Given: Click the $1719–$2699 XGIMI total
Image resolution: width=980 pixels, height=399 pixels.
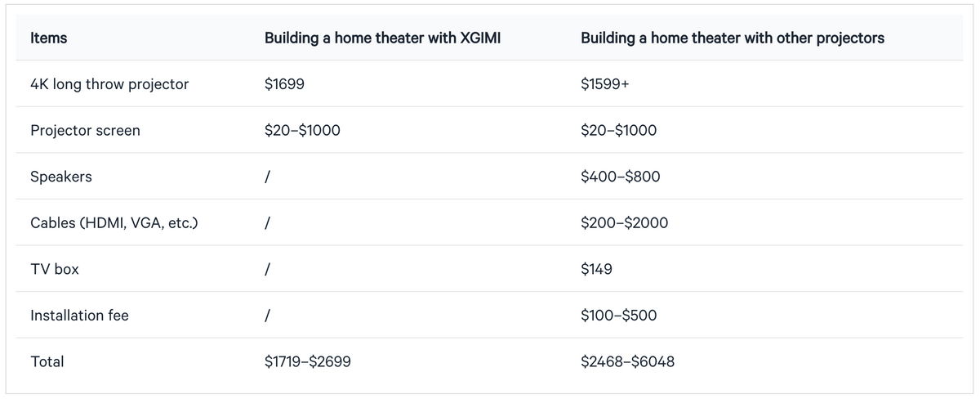Looking at the screenshot, I should point(308,361).
